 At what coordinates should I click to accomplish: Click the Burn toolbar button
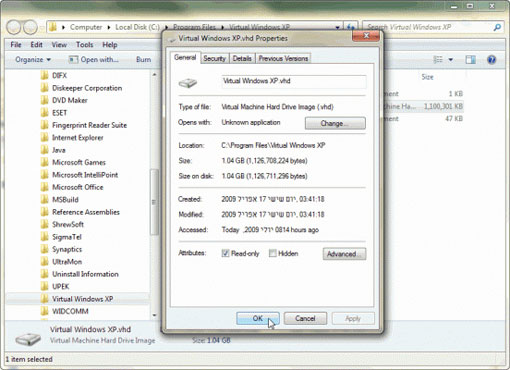143,60
